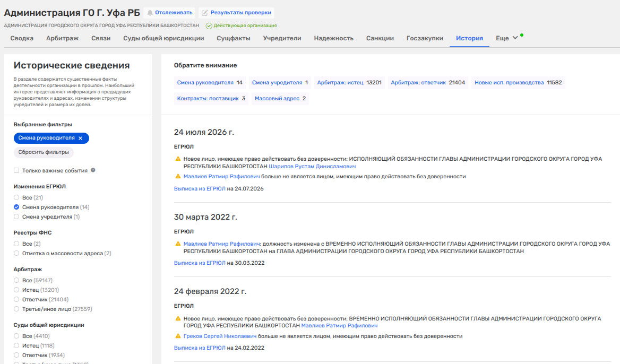Select the Ответчик (21404) arbitration radio
The image size is (620, 364).
click(16, 300)
